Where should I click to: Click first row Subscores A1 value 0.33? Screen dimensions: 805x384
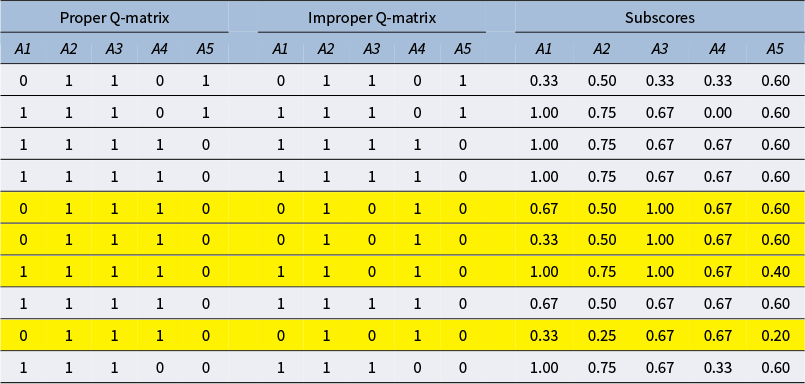[x=544, y=81]
